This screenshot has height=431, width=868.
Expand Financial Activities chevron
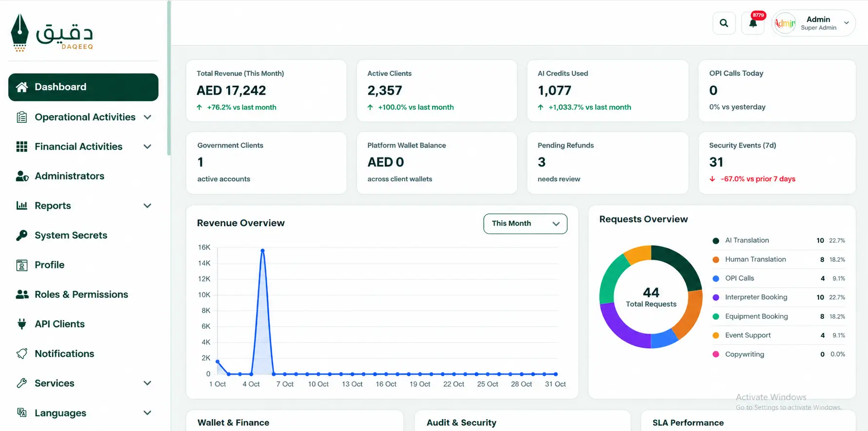[147, 147]
